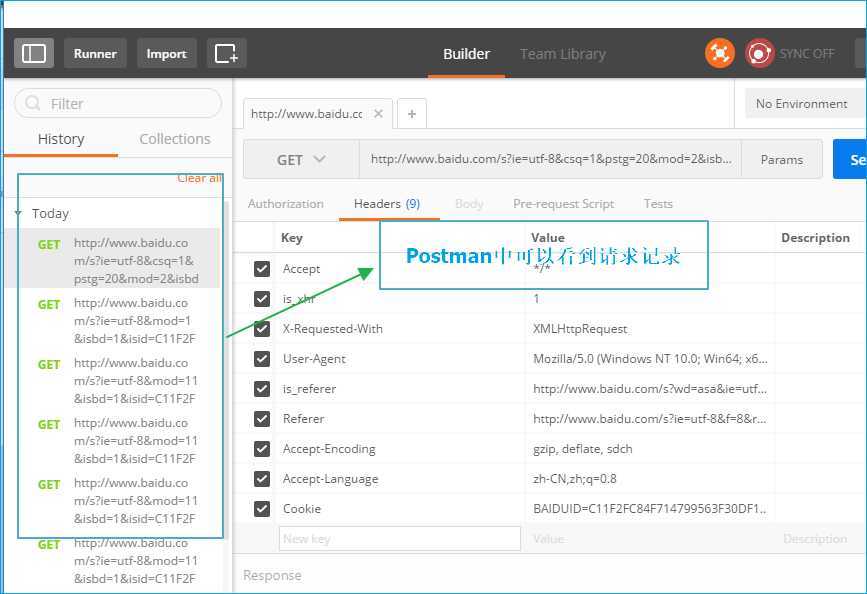Select history request with mod=1&isbd=1

point(112,321)
